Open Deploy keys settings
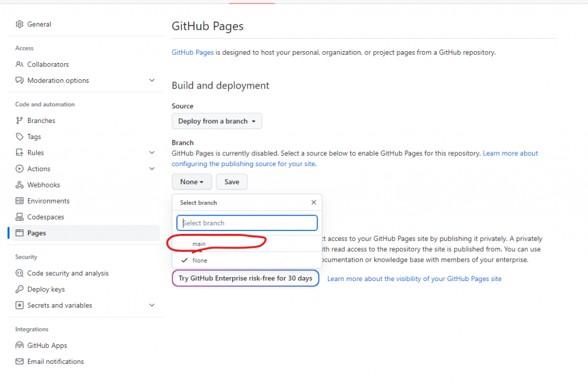The width and height of the screenshot is (588, 388). click(46, 289)
